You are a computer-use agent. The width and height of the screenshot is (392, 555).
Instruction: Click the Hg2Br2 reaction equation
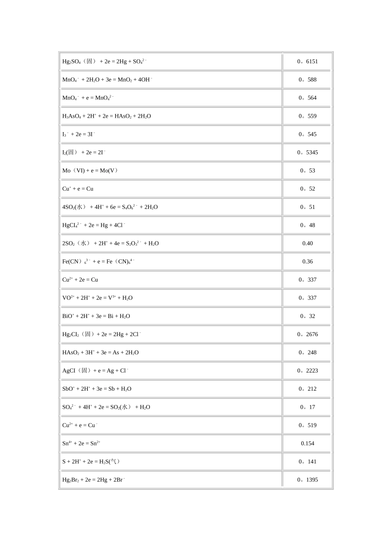click(x=94, y=479)
